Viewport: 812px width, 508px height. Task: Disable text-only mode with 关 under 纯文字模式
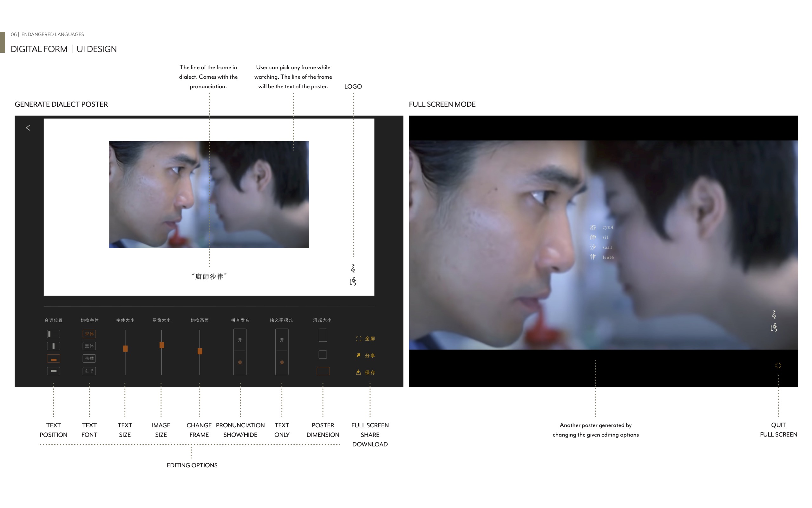(282, 363)
